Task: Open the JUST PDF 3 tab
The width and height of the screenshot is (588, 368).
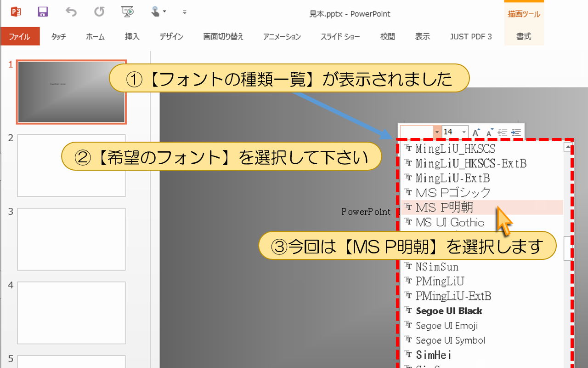Action: click(471, 37)
